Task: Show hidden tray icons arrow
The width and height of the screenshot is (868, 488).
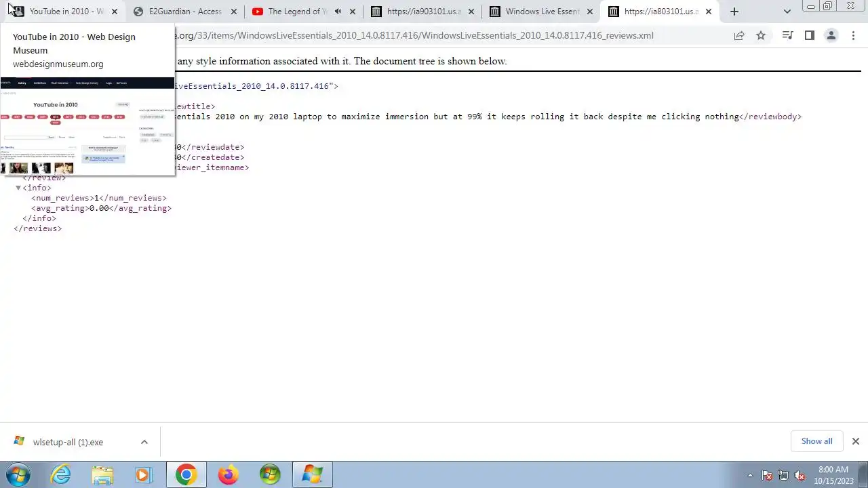Action: tap(750, 476)
